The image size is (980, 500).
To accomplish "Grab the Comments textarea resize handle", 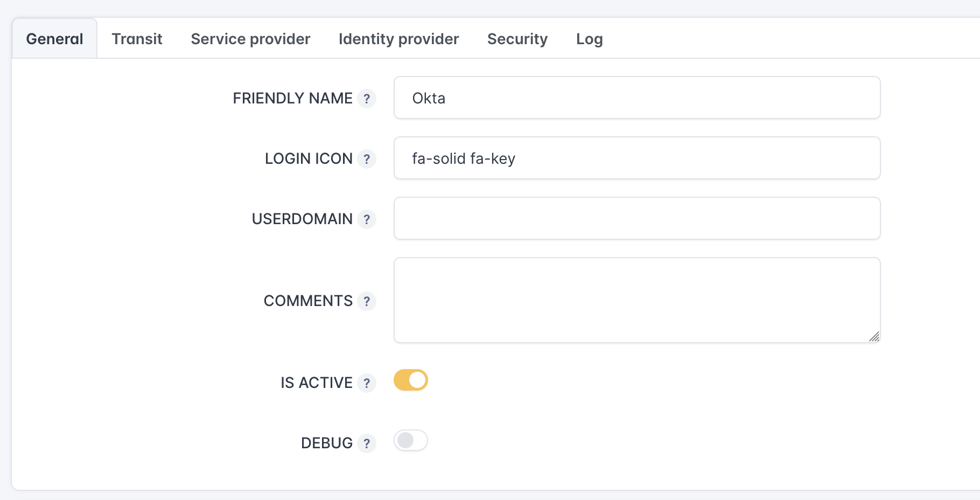I will click(874, 337).
